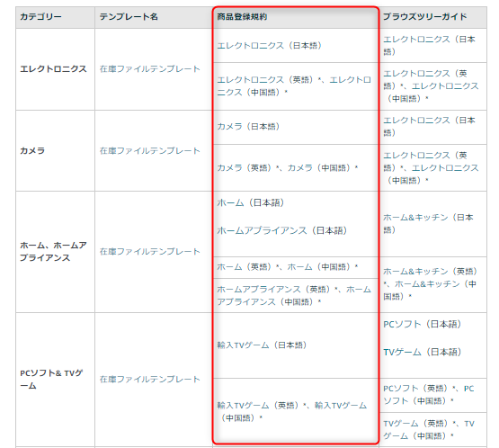Open inventory file template link in エレクトロニクス row

click(x=150, y=68)
